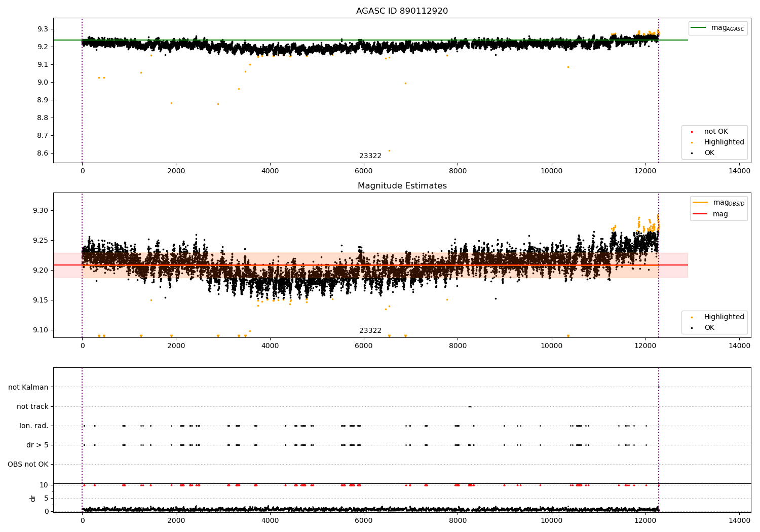Click the 9.20 y-tick in middle plot
The height and width of the screenshot is (532, 760).
point(41,271)
